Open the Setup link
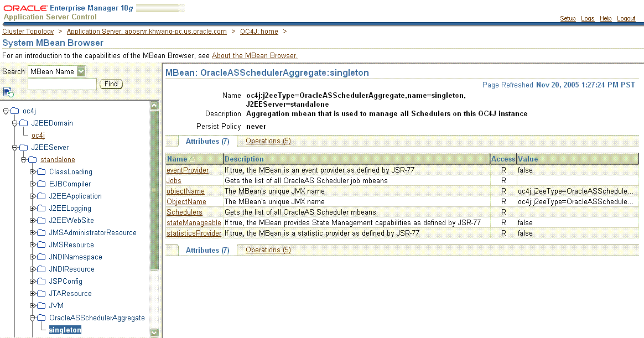This screenshot has height=338, width=644. pyautogui.click(x=568, y=18)
